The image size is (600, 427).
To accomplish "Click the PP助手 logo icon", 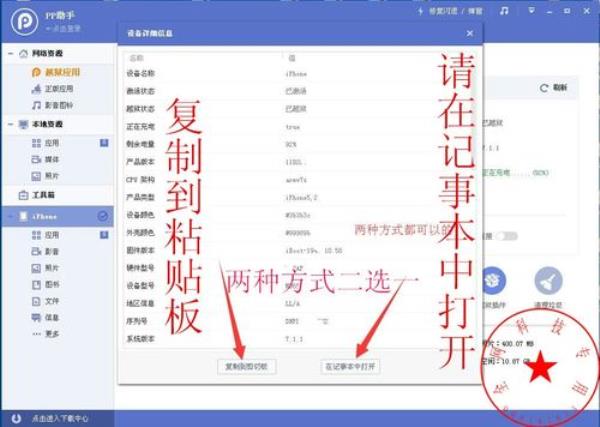I will [24, 21].
